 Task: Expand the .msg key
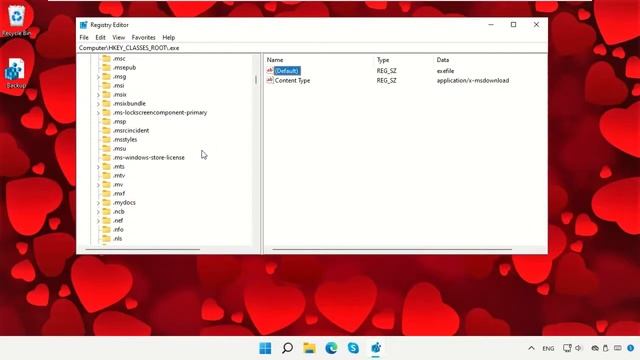[98, 77]
